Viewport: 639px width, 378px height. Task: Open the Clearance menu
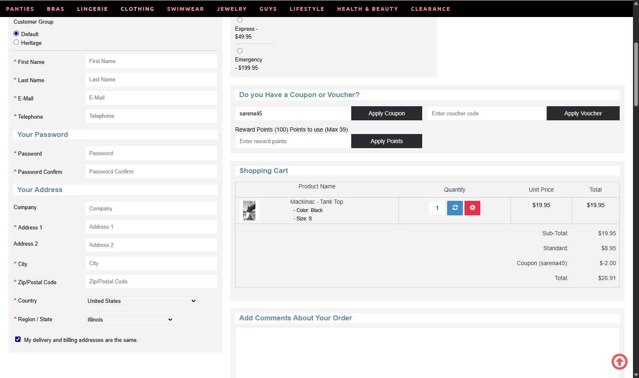click(430, 9)
